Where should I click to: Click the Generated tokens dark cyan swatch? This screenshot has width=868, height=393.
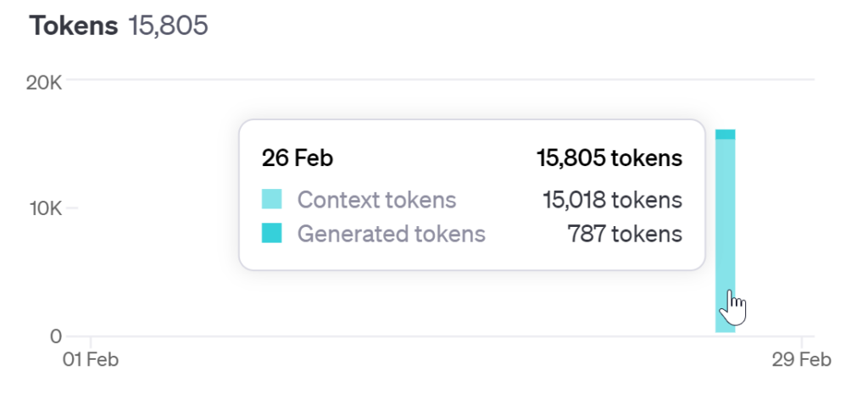pyautogui.click(x=272, y=233)
